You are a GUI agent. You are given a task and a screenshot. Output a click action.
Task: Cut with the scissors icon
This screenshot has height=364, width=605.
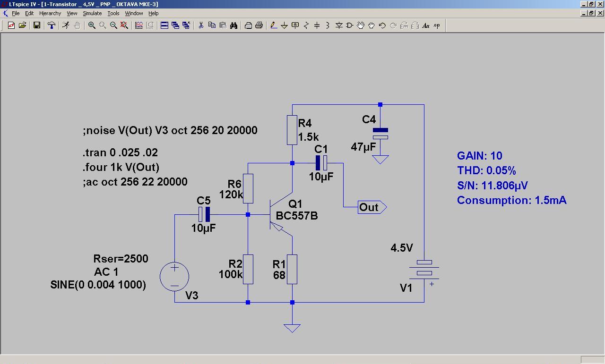point(201,25)
